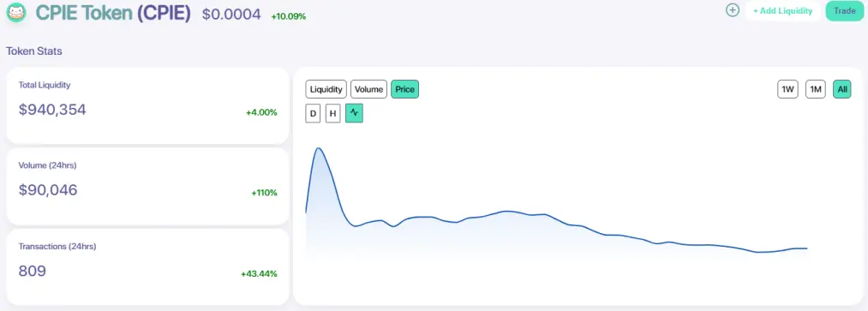
Task: Click the +10.09% price change
Action: click(289, 16)
